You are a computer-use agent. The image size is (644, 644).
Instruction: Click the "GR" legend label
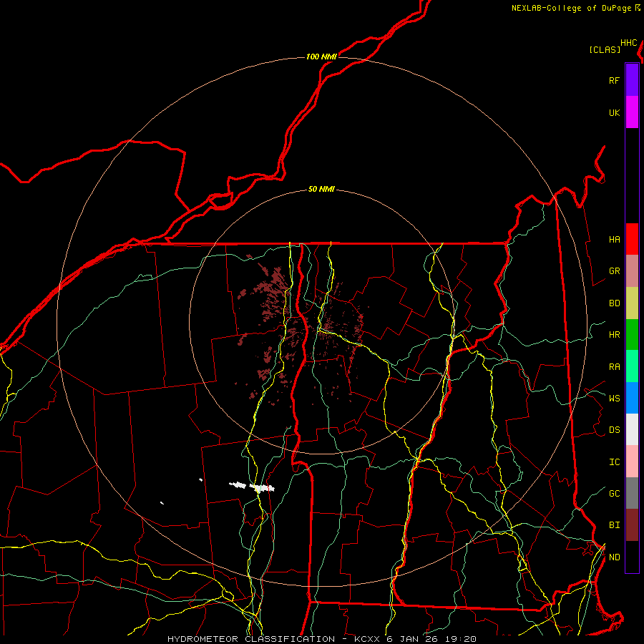coord(614,271)
